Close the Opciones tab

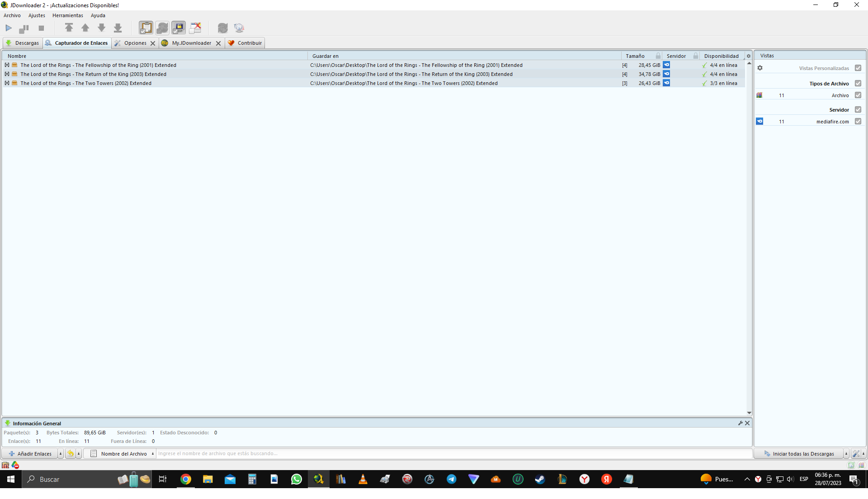point(153,43)
